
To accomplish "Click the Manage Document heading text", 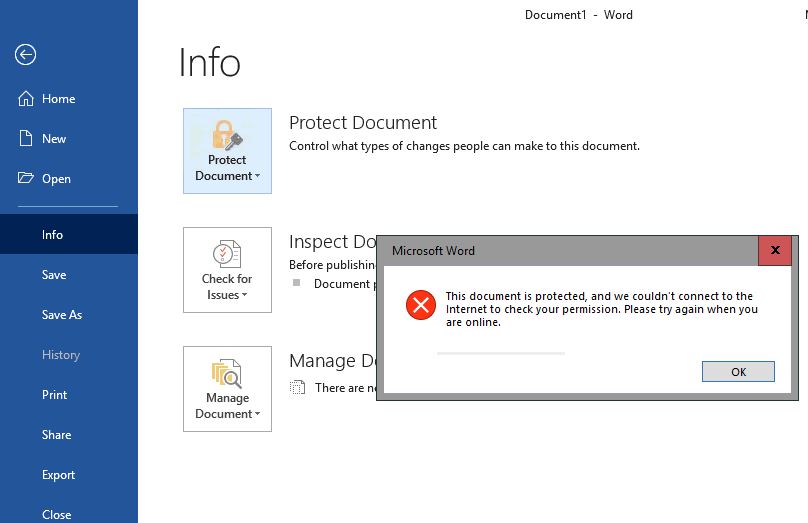I will pyautogui.click(x=333, y=361).
